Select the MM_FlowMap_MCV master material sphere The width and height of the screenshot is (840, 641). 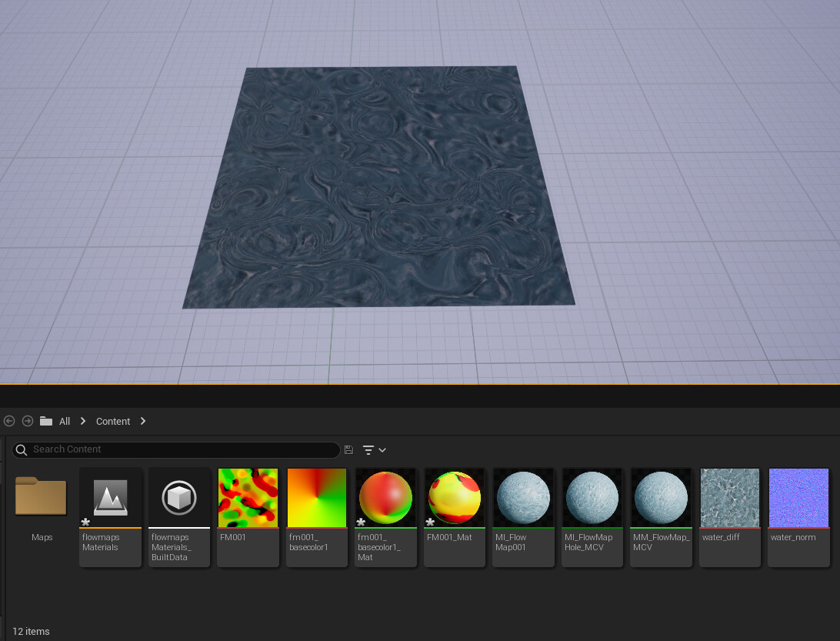(661, 497)
